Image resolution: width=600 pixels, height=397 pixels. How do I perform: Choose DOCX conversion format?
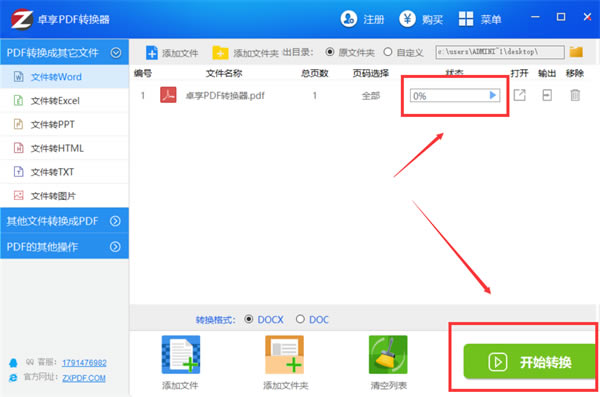[x=249, y=319]
